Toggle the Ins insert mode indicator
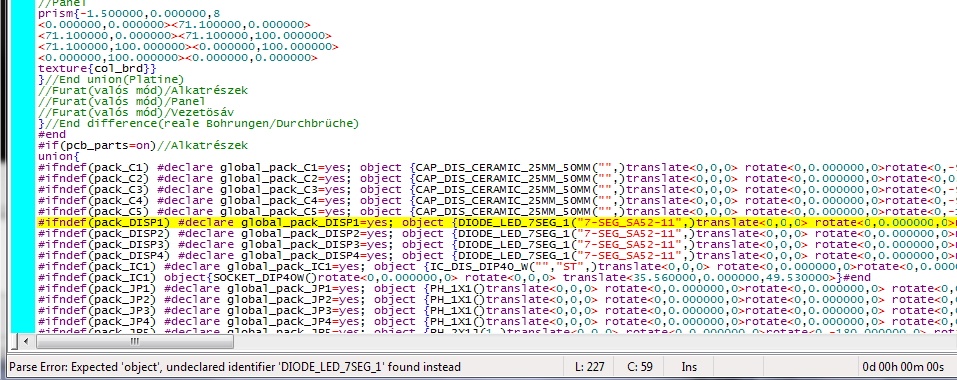Viewport: 957px width, 380px height. tap(689, 367)
